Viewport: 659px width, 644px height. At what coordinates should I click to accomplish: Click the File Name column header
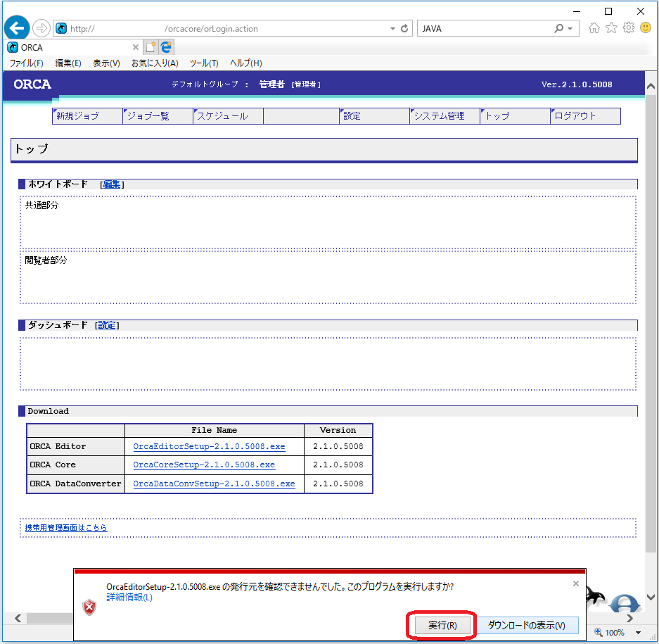pos(215,430)
